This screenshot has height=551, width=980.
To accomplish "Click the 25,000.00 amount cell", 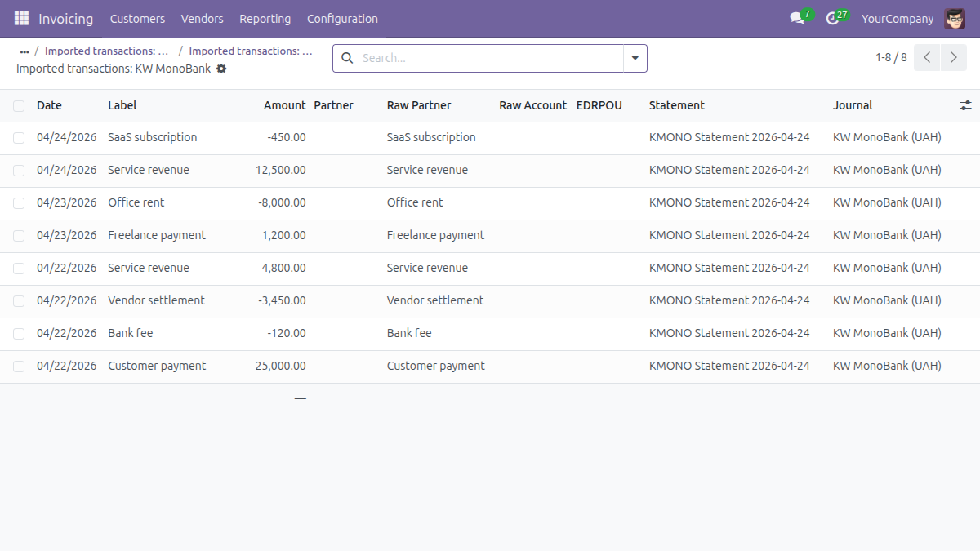I will tap(281, 366).
